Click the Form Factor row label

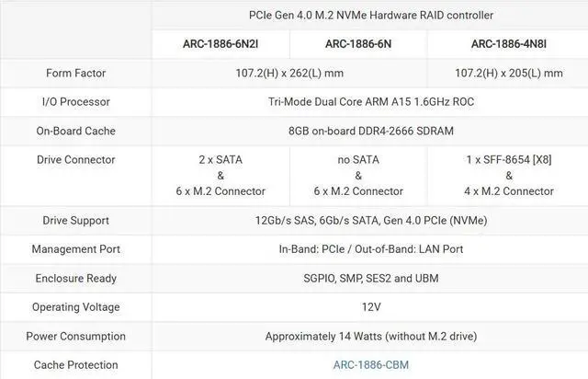[x=75, y=73]
